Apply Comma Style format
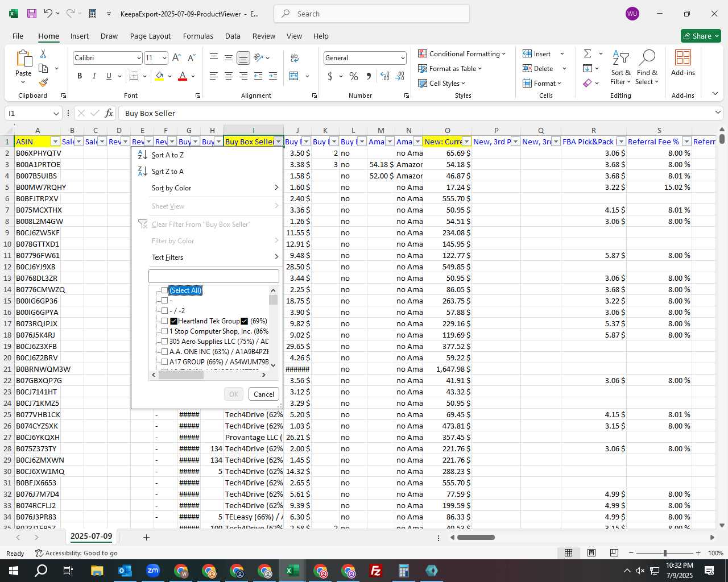 click(x=369, y=76)
